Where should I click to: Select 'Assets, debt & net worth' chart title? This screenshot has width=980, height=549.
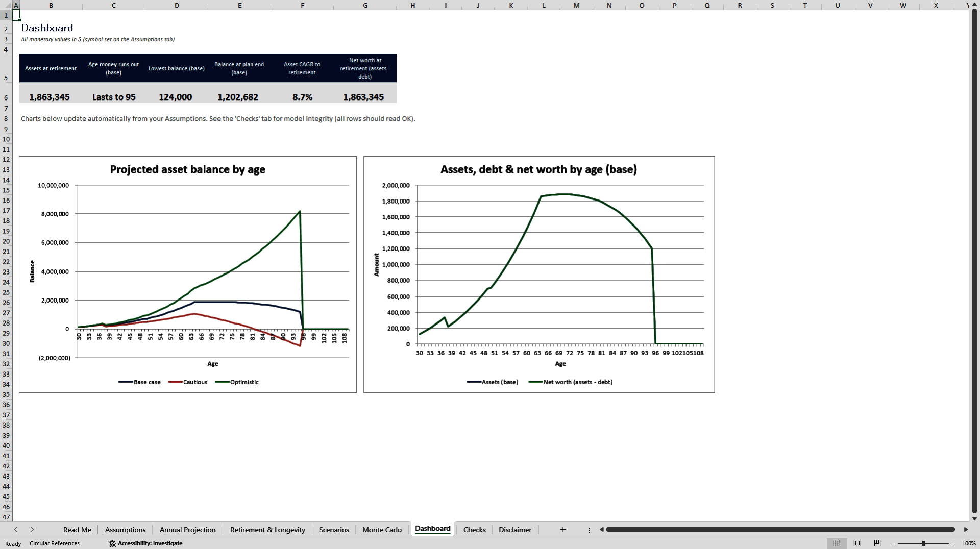538,169
